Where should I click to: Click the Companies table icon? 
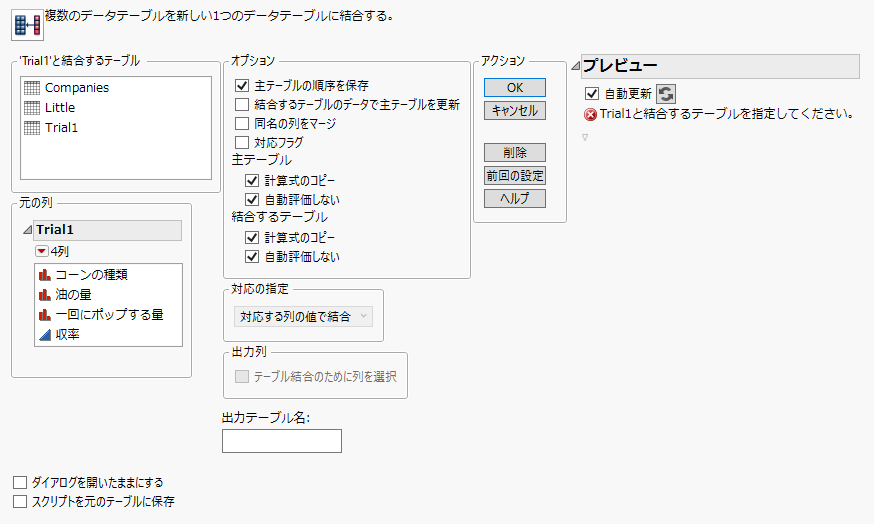32,88
